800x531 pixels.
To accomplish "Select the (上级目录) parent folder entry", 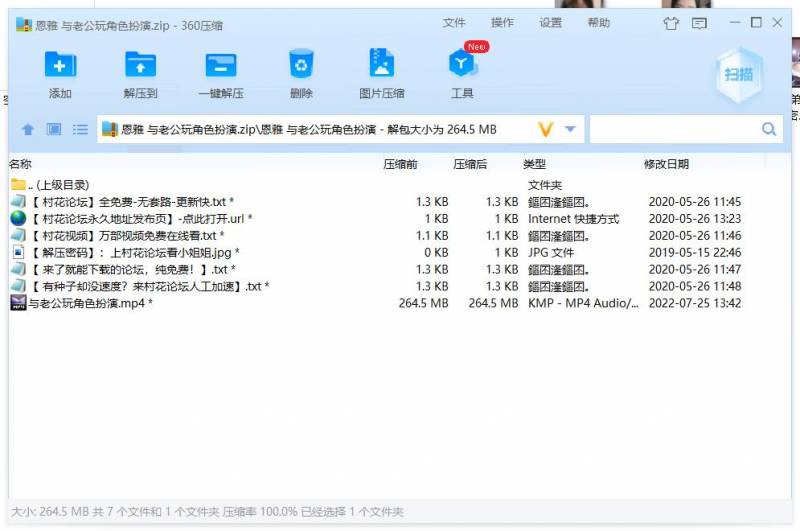I will click(58, 185).
